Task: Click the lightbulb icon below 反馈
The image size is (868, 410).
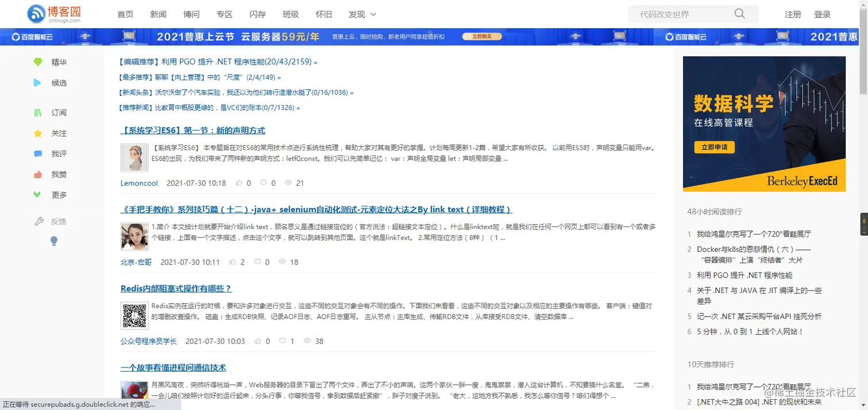Action: click(x=53, y=241)
